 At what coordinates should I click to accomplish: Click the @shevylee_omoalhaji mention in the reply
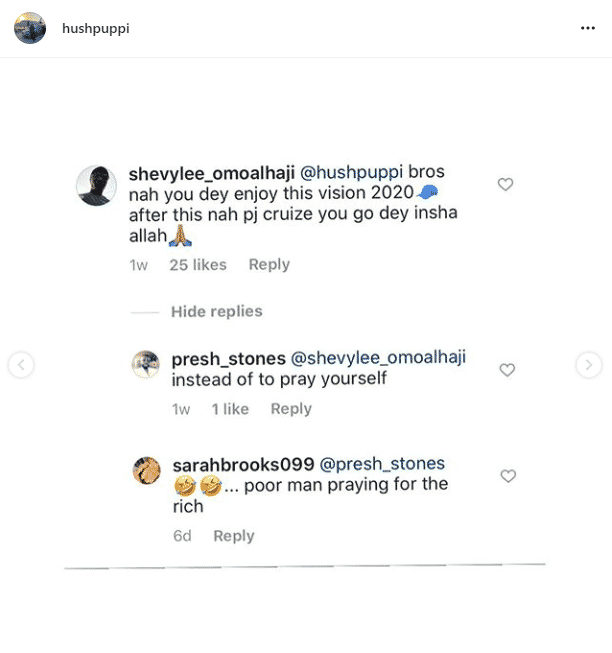click(x=378, y=358)
